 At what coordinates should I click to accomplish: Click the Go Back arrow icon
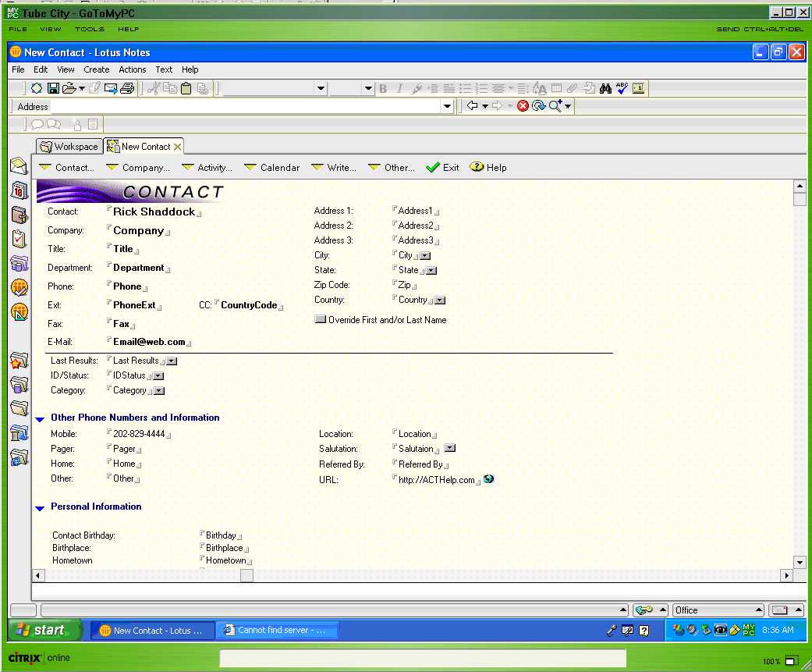tap(472, 106)
